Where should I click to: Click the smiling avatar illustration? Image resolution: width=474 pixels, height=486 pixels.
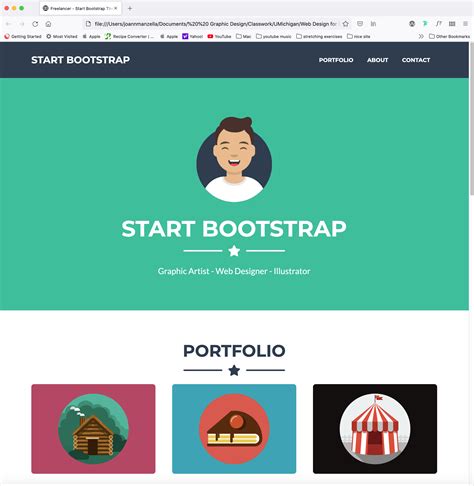coord(234,159)
